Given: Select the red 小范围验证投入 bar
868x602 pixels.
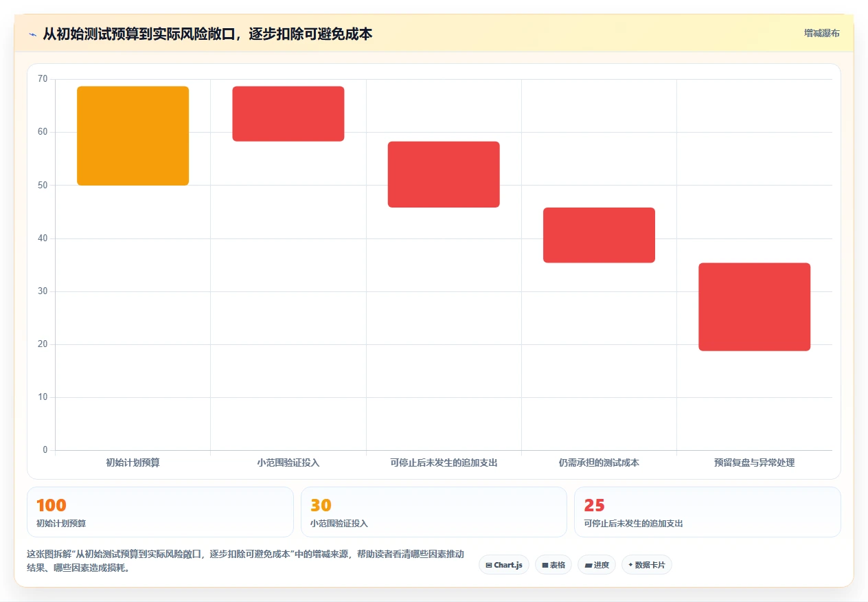Looking at the screenshot, I should tap(288, 114).
